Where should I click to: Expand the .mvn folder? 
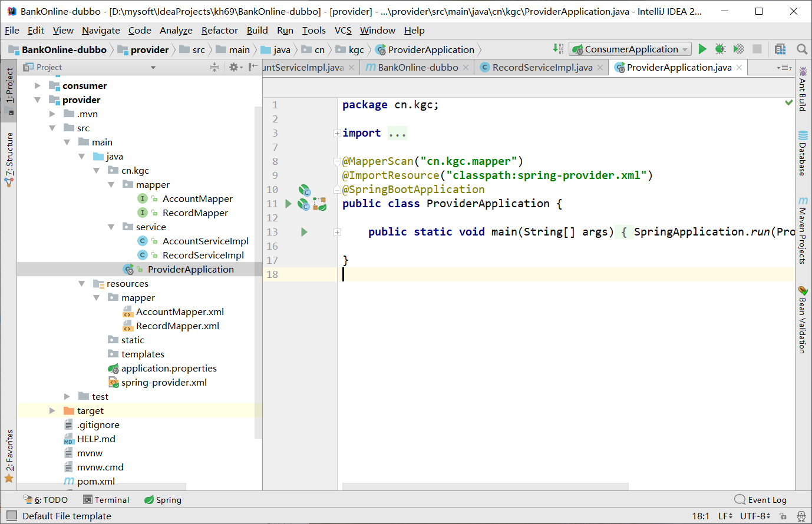coord(52,114)
